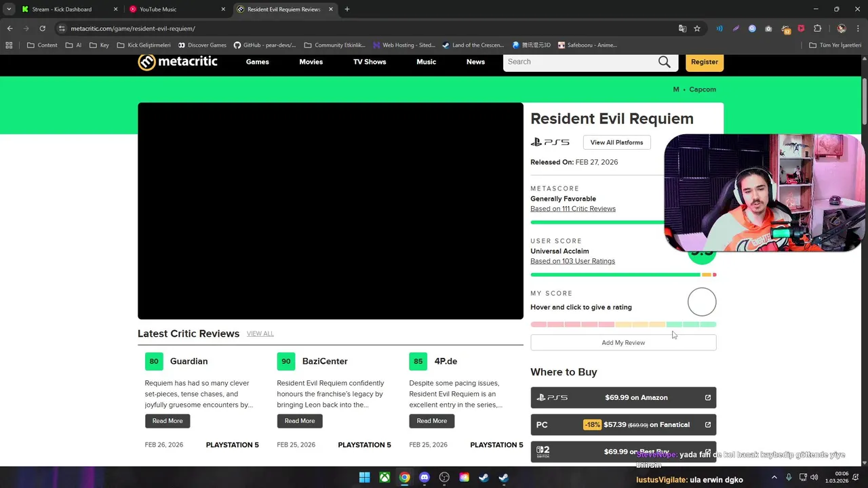868x488 pixels.
Task: Click the Add My Review button
Action: coord(623,342)
